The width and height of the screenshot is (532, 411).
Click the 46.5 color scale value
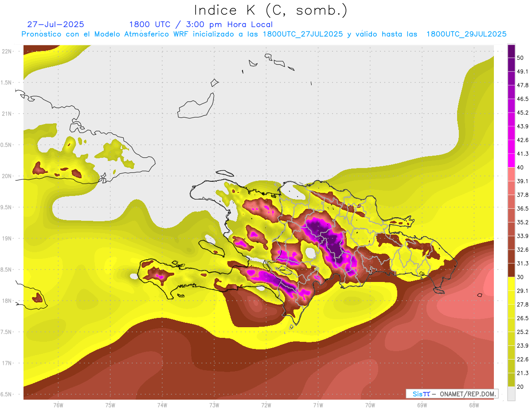tap(522, 99)
